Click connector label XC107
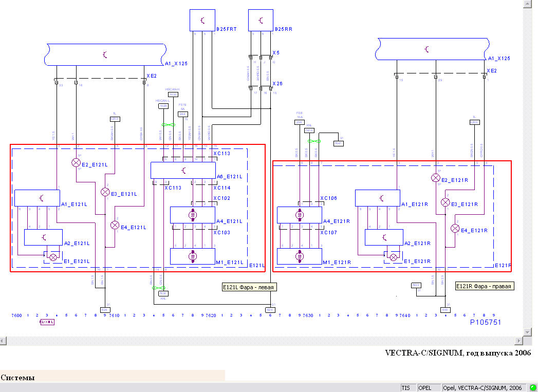This screenshot has width=538, height=392. [x=329, y=233]
